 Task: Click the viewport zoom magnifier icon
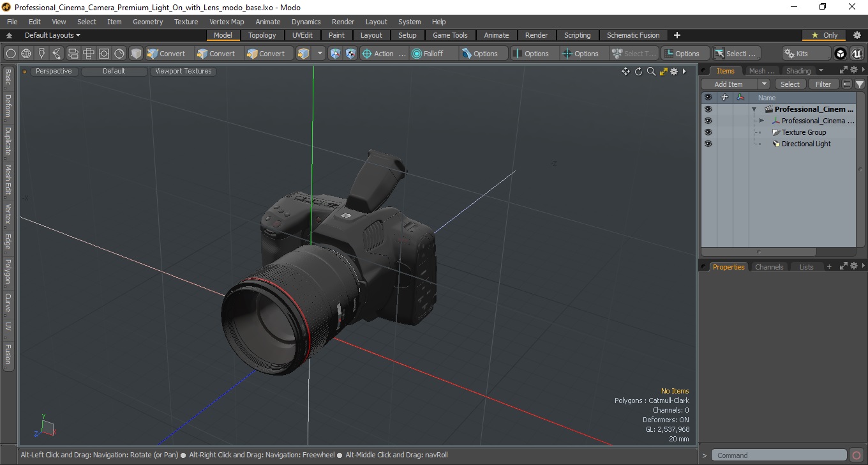click(x=651, y=72)
